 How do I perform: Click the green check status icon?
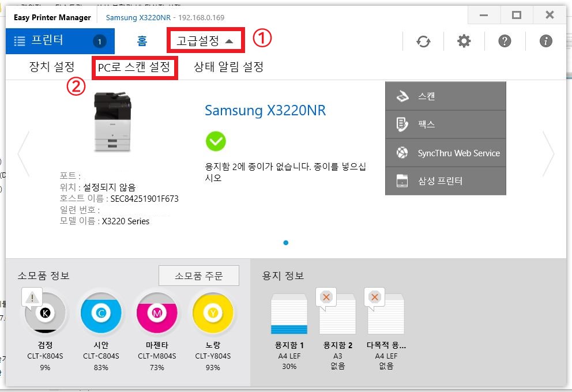216,141
